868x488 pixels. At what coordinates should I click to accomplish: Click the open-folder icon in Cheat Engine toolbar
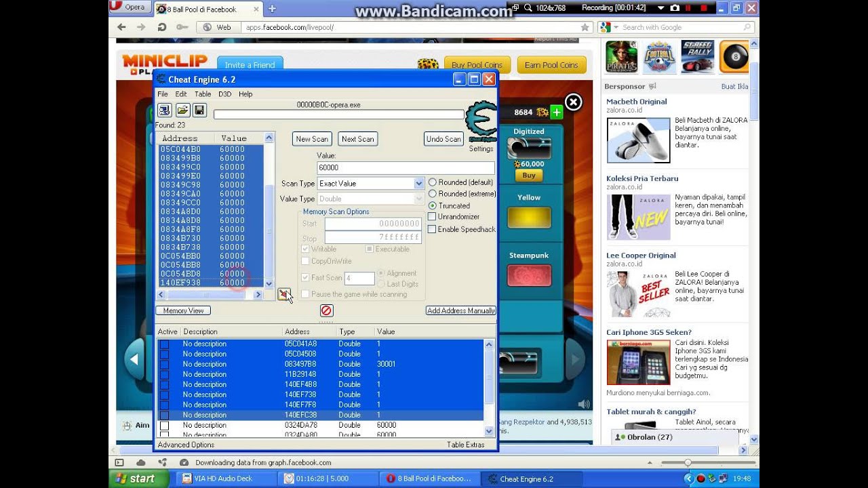pyautogui.click(x=182, y=110)
